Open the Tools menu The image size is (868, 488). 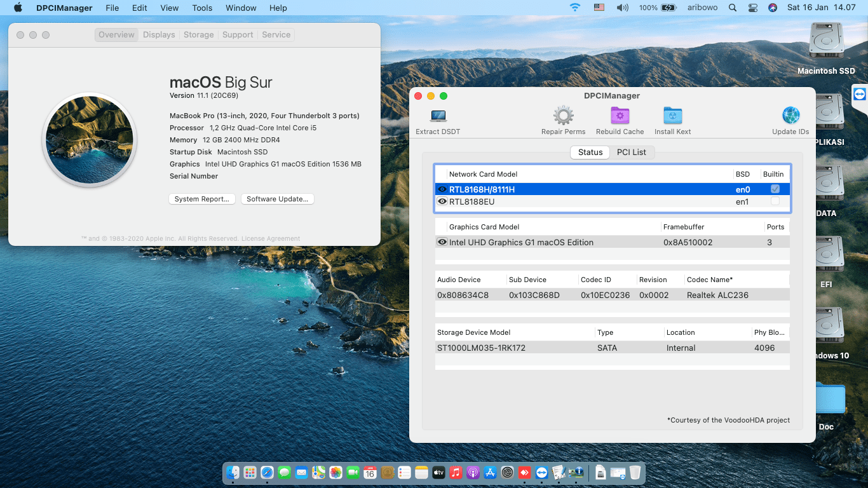(202, 8)
